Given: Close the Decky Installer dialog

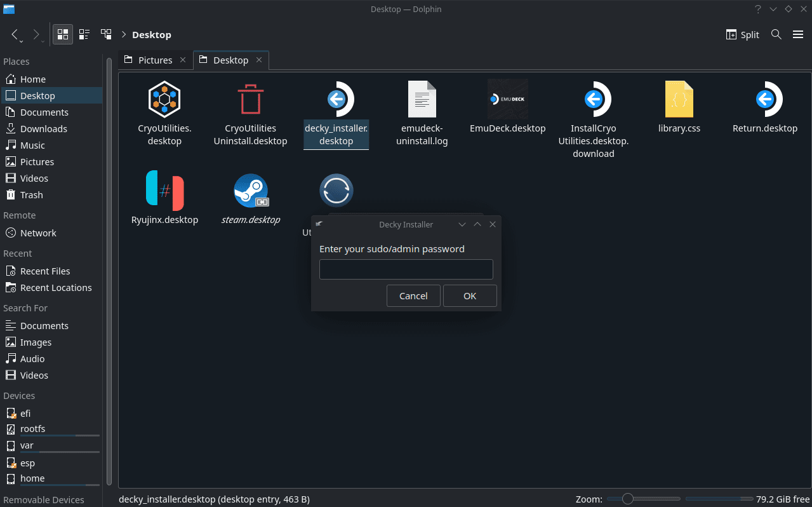Looking at the screenshot, I should click(493, 224).
